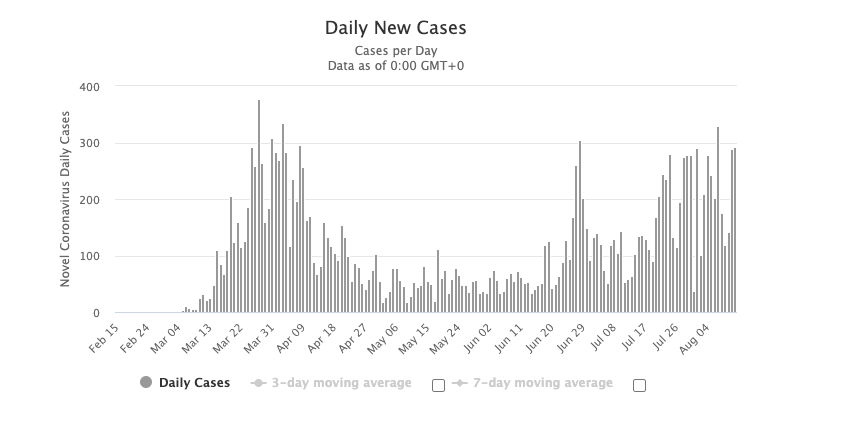Show the 3-day moving average series via its label
The width and height of the screenshot is (850, 431).
click(341, 383)
